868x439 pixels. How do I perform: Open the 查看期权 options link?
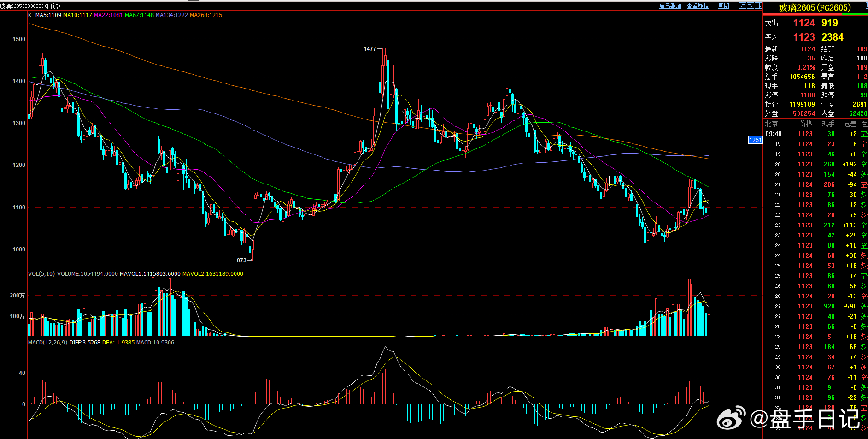[698, 6]
